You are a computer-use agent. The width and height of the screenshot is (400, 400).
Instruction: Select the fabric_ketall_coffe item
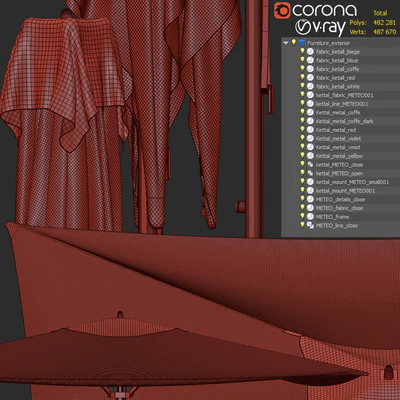pyautogui.click(x=338, y=69)
